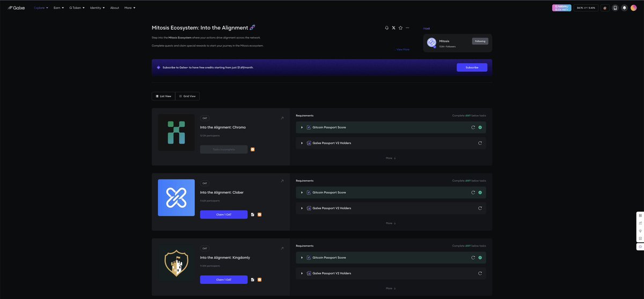Open Chromo quest via its arrow icon

coord(282,118)
